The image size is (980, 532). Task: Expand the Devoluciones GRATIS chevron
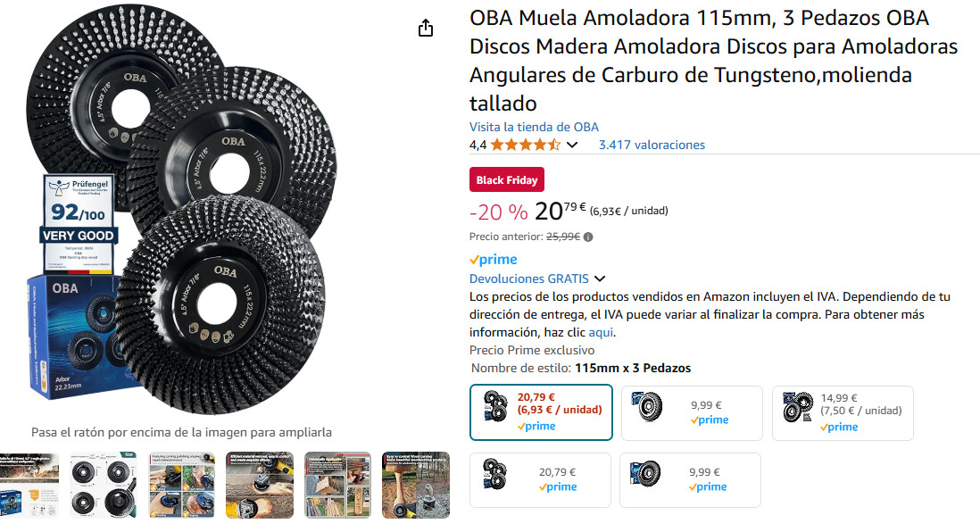click(x=600, y=278)
